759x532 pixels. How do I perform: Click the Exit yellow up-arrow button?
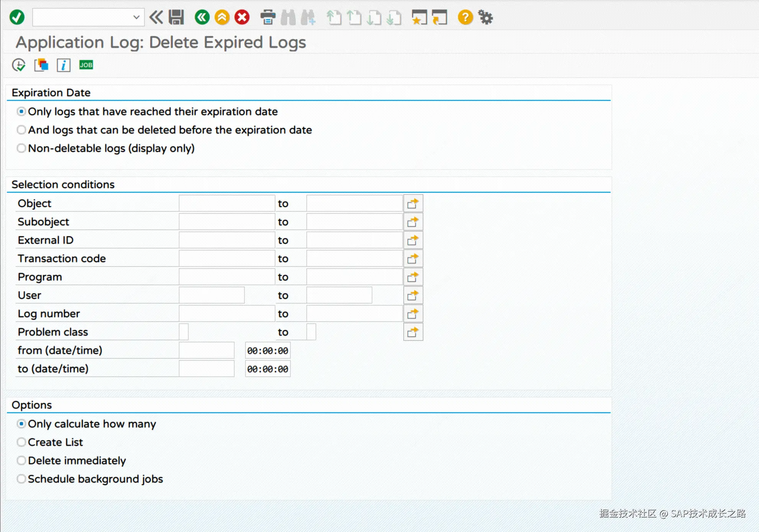[222, 17]
